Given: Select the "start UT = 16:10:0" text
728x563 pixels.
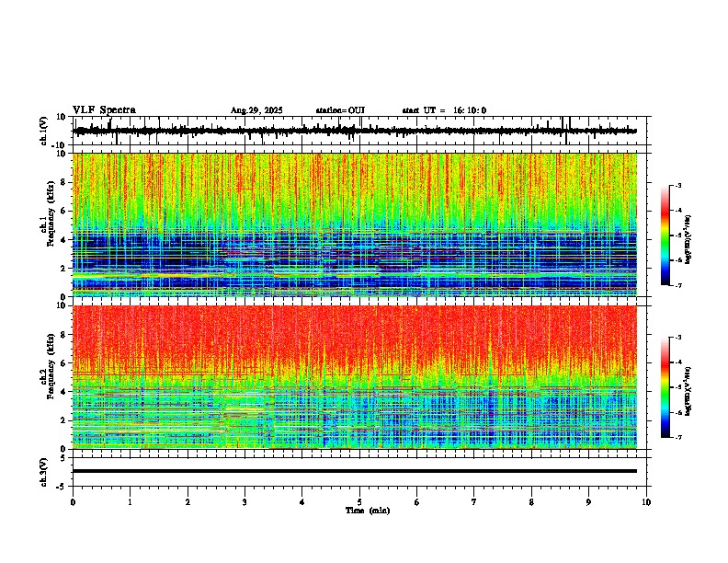Looking at the screenshot, I should 444,110.
